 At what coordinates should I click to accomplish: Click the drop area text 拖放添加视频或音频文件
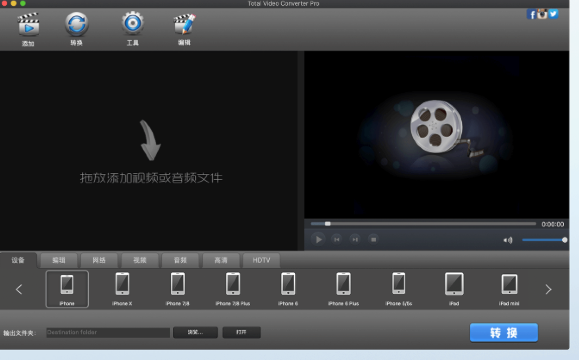[x=151, y=178]
